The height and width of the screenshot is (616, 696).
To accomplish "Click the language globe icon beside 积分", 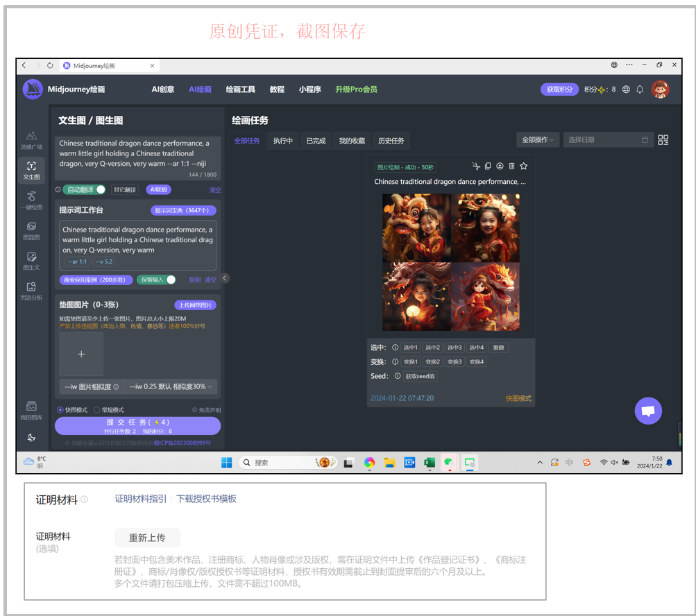I will click(x=626, y=89).
